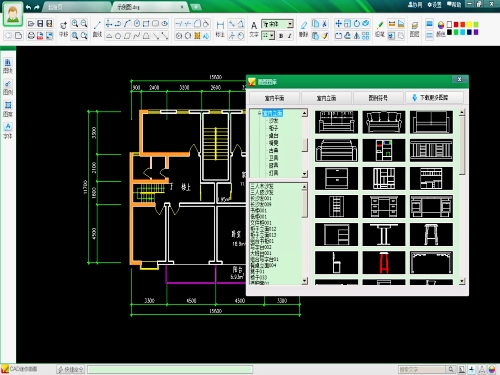The width and height of the screenshot is (500, 375).
Task: Toggle bold text formatting button
Action: click(281, 36)
